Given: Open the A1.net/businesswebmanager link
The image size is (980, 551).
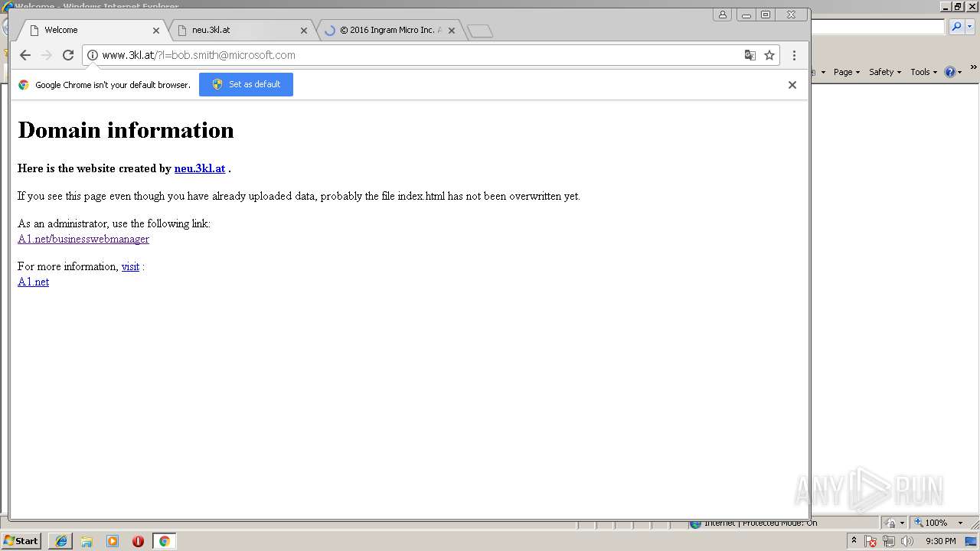Looking at the screenshot, I should point(83,239).
